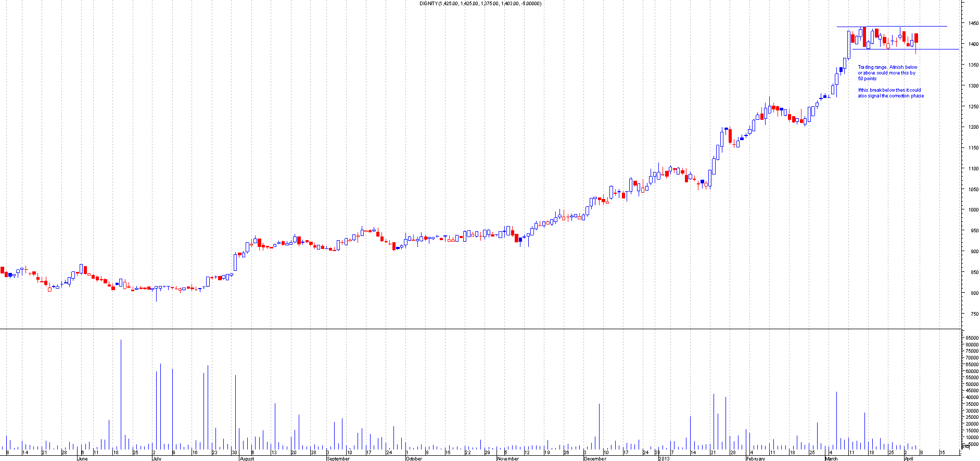Click the 2013 year label on date axis

click(664, 459)
